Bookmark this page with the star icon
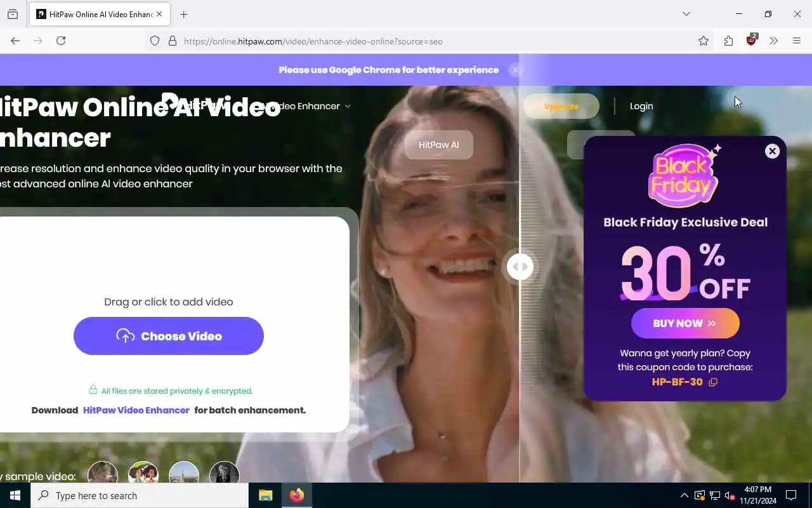Image resolution: width=812 pixels, height=508 pixels. pos(704,41)
